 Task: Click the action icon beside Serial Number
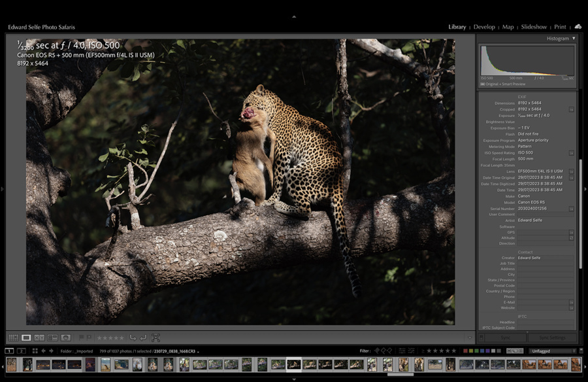tap(571, 209)
